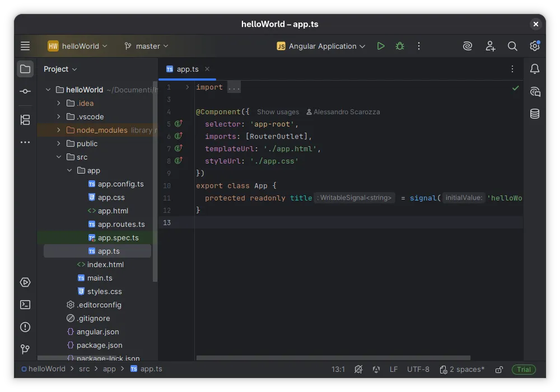Image resolution: width=560 pixels, height=392 pixels.
Task: Open the Run tool window
Action: coord(25,282)
